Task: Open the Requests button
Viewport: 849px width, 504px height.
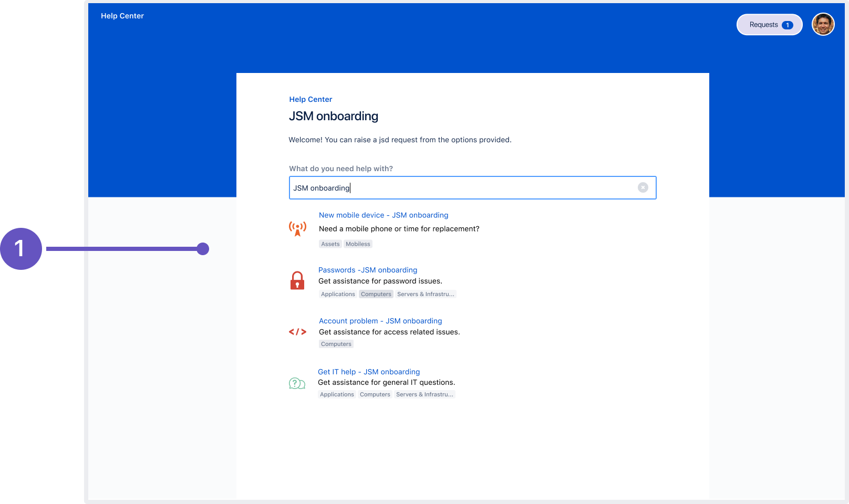Action: [770, 25]
